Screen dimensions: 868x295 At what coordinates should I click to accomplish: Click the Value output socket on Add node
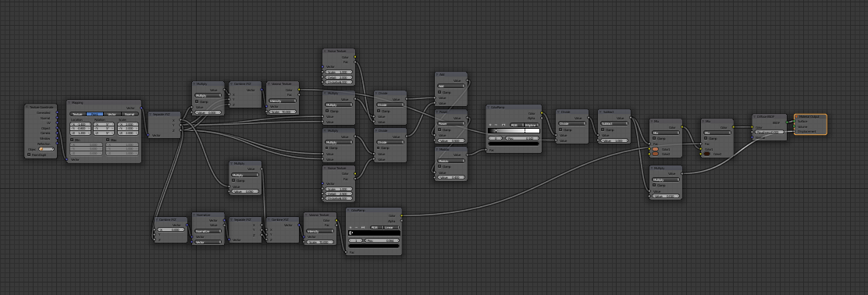(x=468, y=81)
